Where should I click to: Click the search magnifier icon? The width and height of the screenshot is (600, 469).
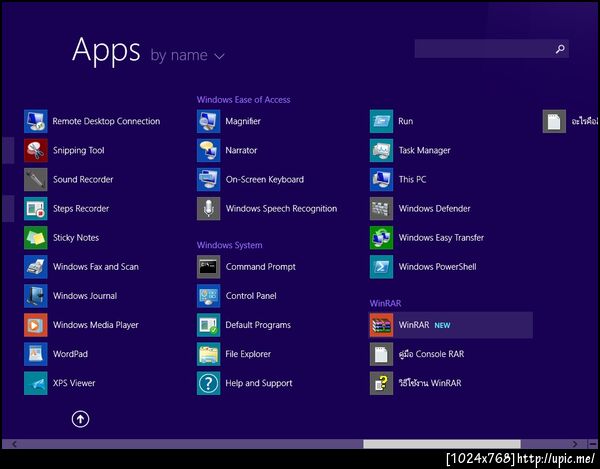point(560,49)
